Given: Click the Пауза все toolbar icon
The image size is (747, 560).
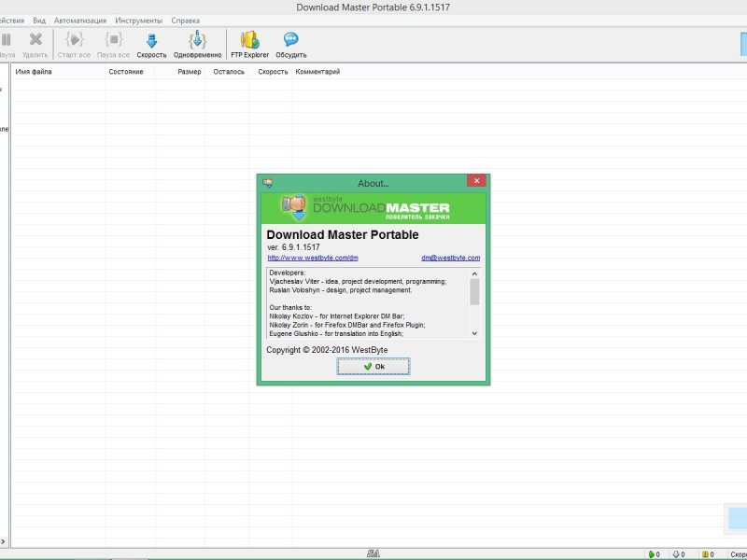Looking at the screenshot, I should [x=113, y=39].
